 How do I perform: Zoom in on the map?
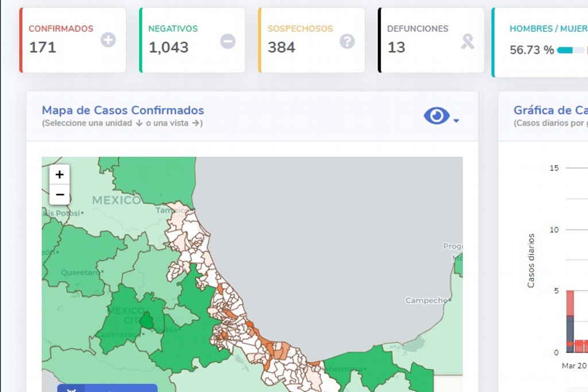click(x=59, y=174)
